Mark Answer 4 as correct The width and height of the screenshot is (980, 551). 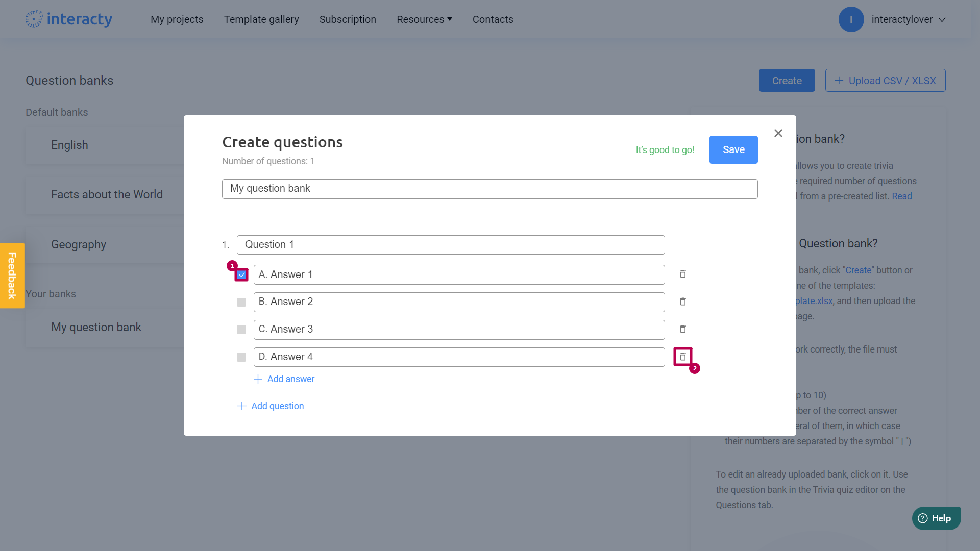[241, 358]
